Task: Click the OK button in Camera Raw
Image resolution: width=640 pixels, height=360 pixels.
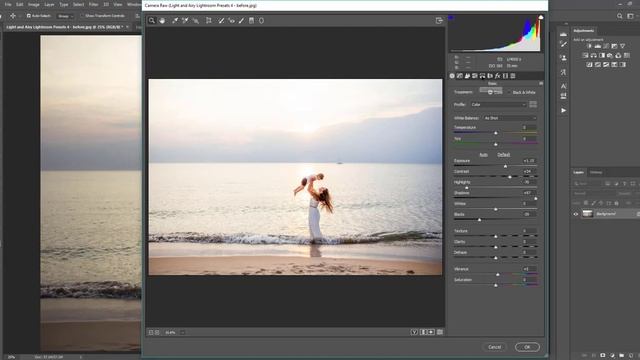Action: [527, 347]
